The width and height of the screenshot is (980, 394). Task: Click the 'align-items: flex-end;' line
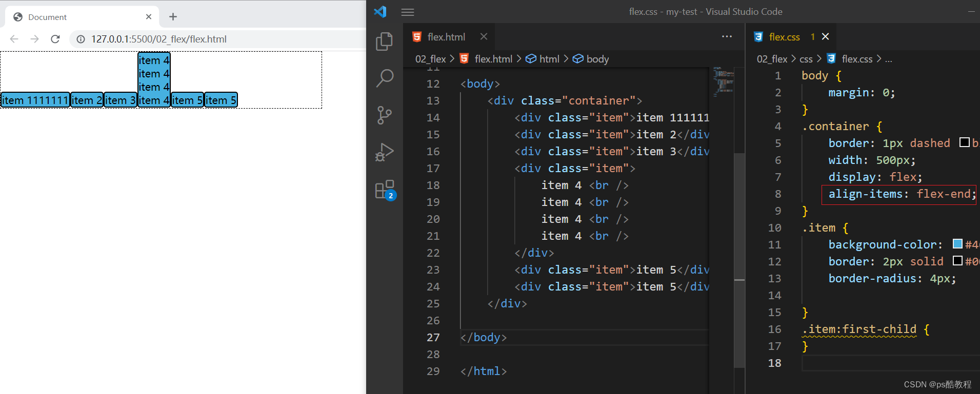click(902, 194)
